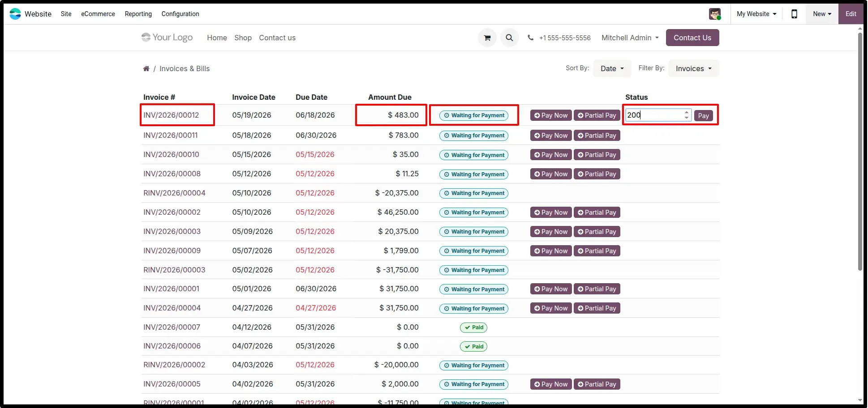
Task: Toggle mobile preview phone icon
Action: click(794, 14)
